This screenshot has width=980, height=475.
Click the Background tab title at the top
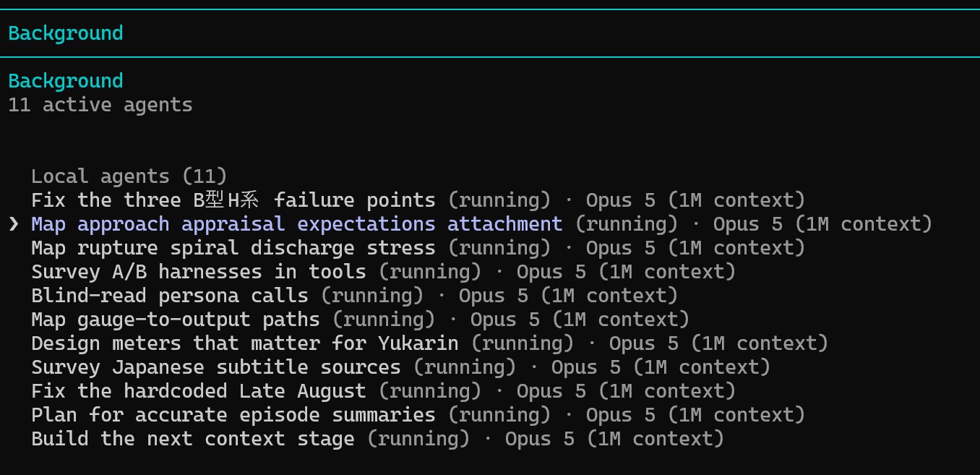click(66, 33)
